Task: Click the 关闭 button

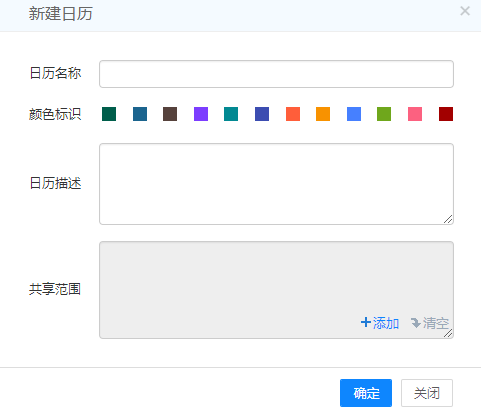Action: click(427, 393)
